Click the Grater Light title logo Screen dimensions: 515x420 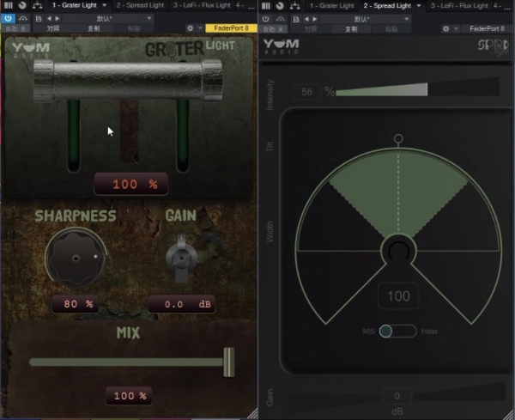[190, 49]
